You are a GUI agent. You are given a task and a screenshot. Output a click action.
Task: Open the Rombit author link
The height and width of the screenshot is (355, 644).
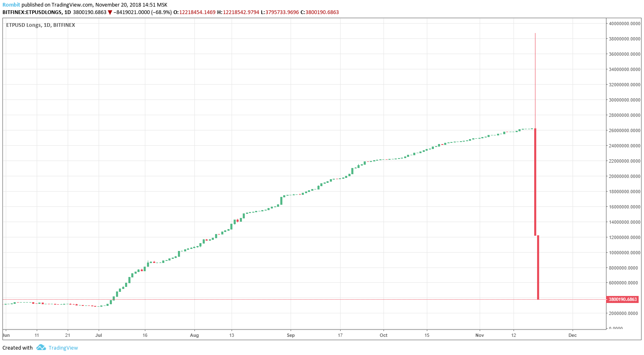click(x=11, y=5)
